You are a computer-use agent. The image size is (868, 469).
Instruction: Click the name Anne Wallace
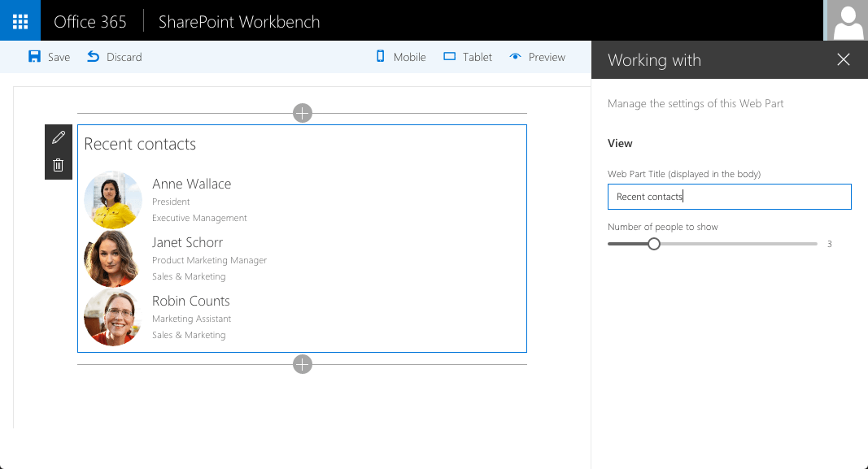pyautogui.click(x=191, y=184)
